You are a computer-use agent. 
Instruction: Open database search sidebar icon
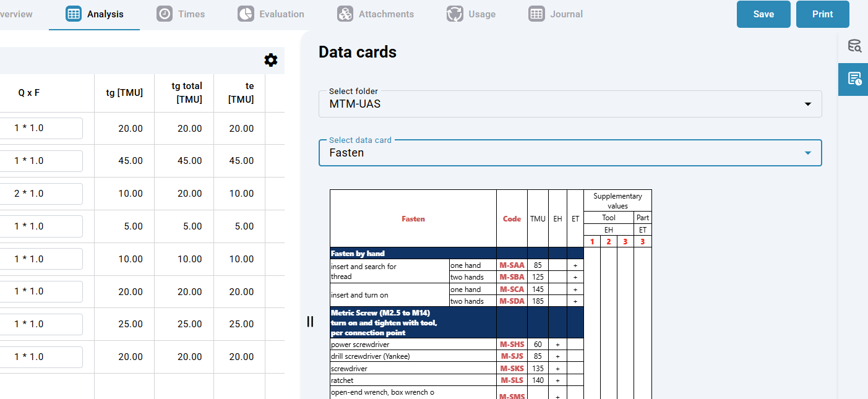tap(854, 46)
